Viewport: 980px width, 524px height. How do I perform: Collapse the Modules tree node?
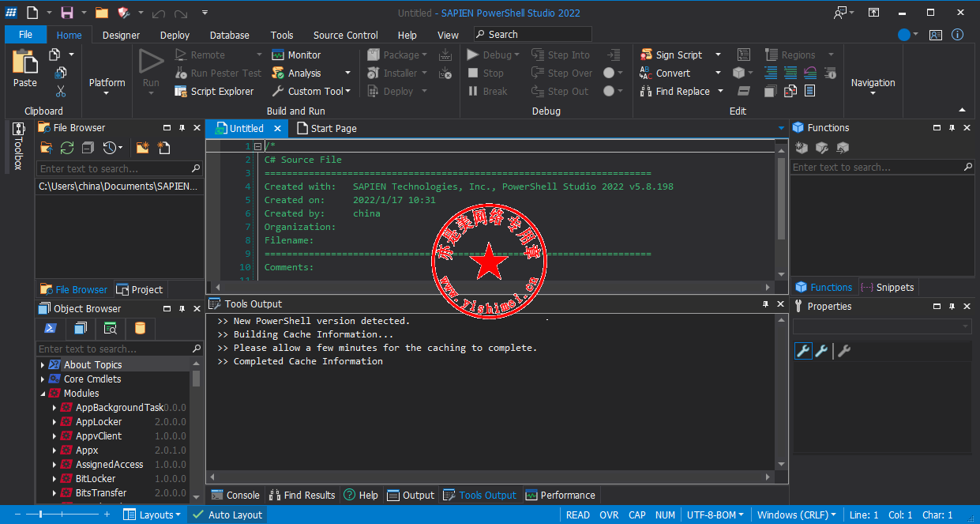[43, 394]
